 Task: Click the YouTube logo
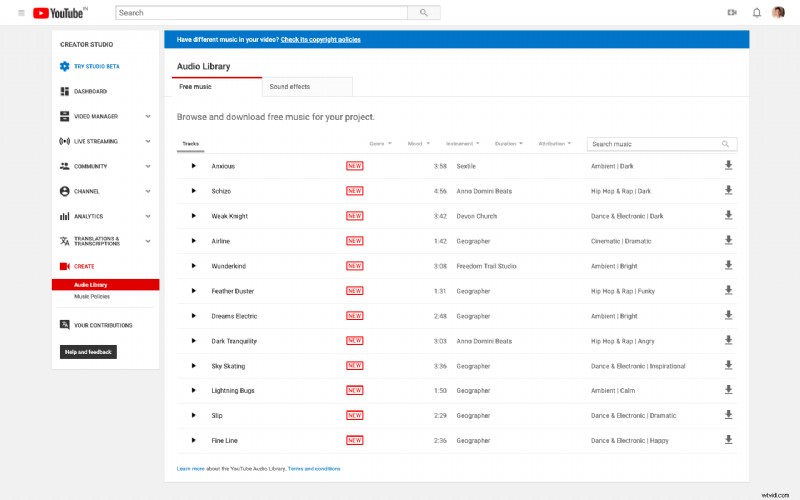[x=60, y=13]
